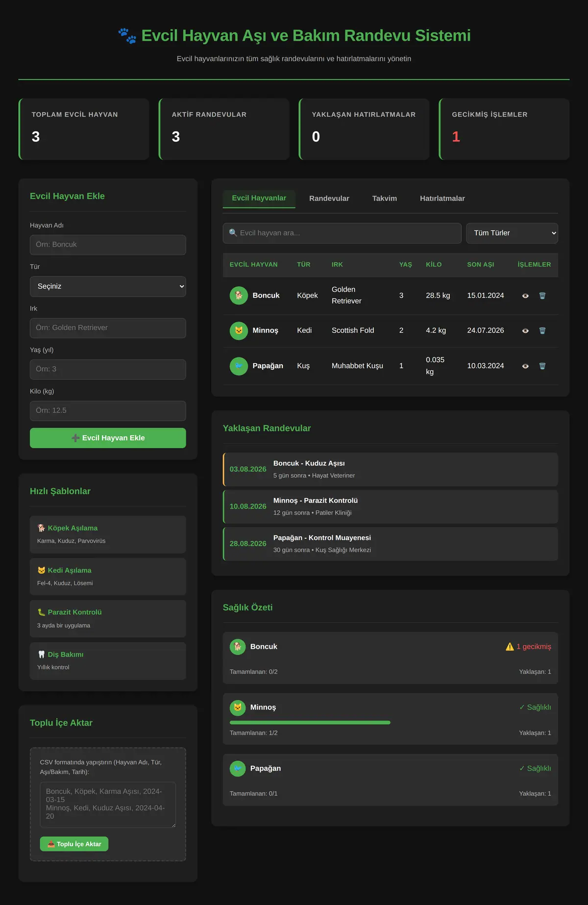The width and height of the screenshot is (588, 905).
Task: Click the CSV paste textarea
Action: tap(108, 804)
